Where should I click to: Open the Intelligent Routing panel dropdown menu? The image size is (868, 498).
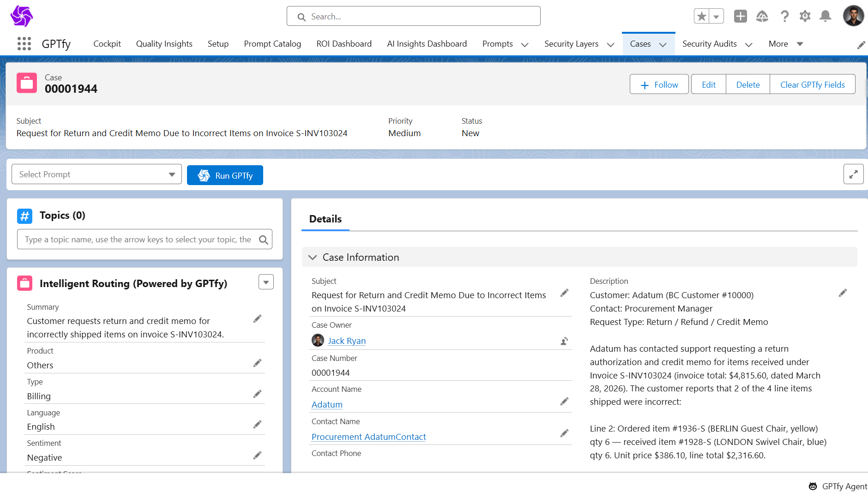tap(266, 282)
